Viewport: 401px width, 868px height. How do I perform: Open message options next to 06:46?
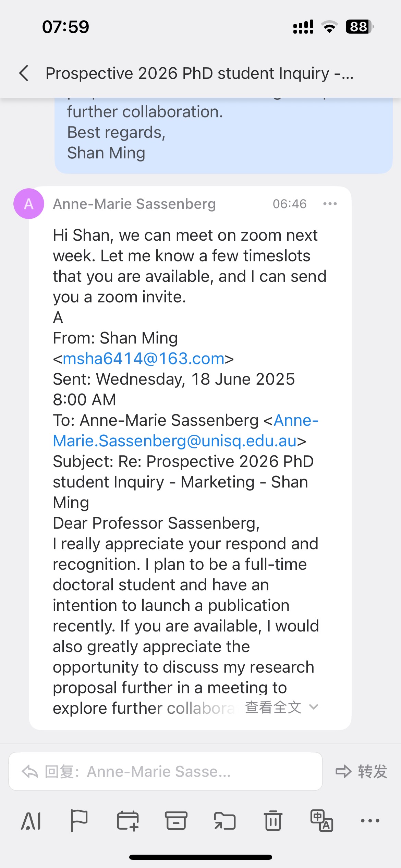(x=330, y=204)
